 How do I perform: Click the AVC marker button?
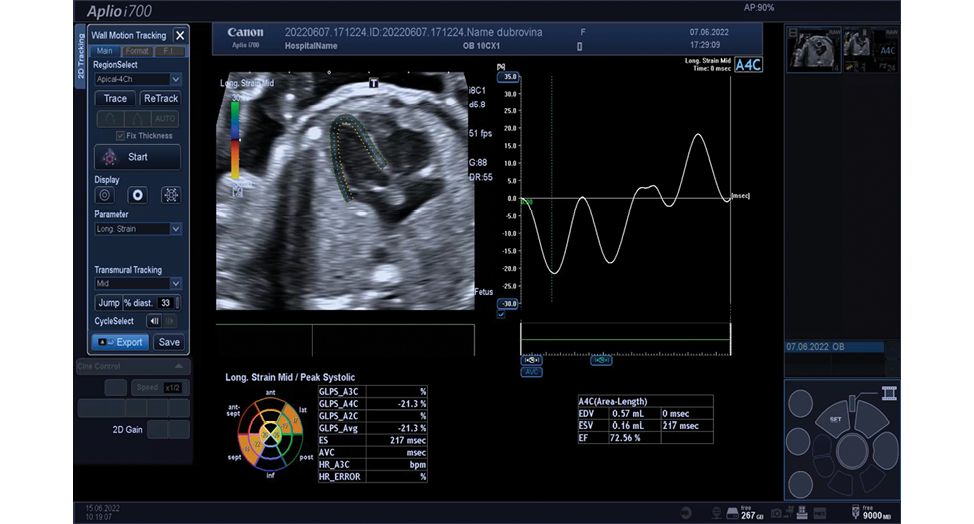click(531, 372)
